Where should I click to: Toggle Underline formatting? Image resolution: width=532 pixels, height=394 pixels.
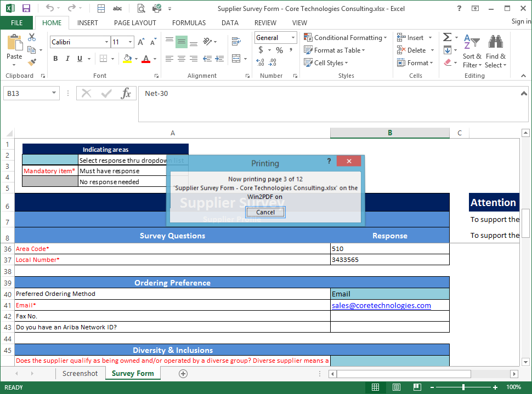pyautogui.click(x=80, y=59)
